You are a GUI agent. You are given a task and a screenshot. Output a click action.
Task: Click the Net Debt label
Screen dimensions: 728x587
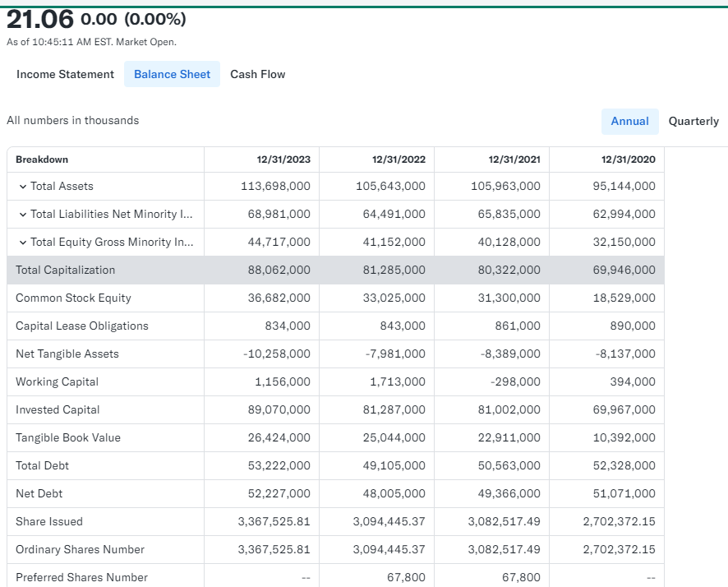pos(39,493)
